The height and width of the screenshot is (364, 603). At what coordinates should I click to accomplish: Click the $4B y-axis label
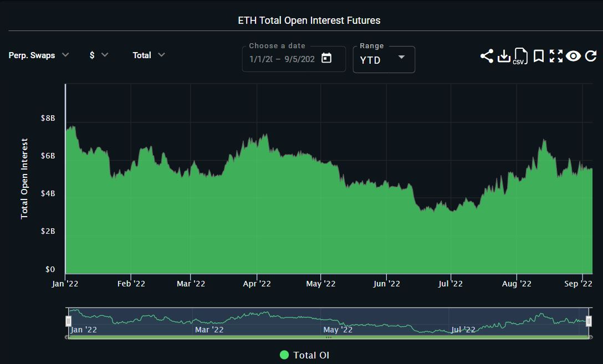click(x=48, y=193)
